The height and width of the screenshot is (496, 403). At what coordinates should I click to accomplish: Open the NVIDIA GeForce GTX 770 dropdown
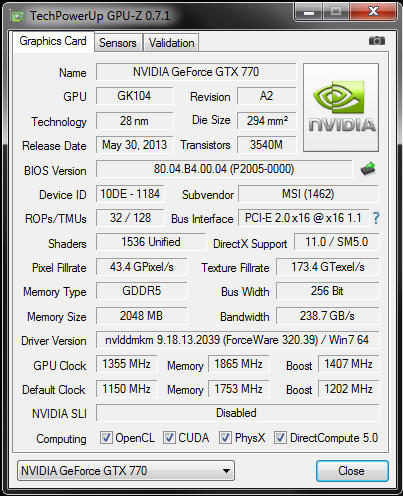[126, 471]
